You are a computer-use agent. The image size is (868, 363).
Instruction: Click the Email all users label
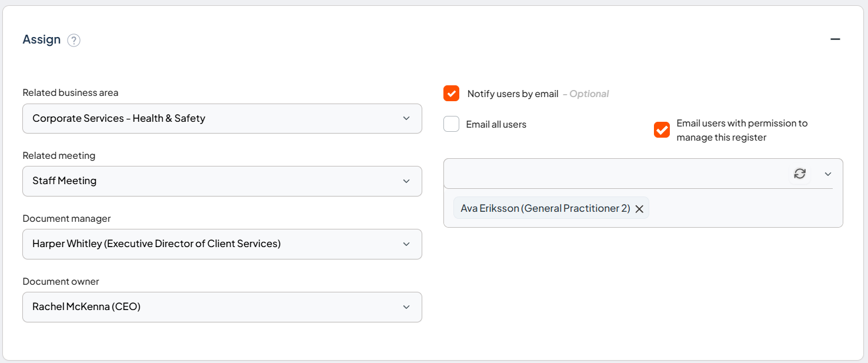(x=496, y=124)
